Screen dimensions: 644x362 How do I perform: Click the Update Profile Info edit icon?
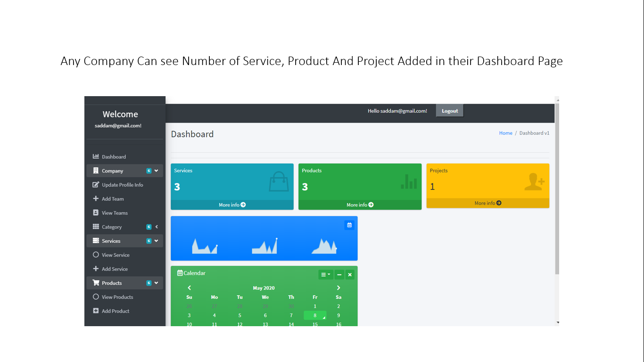pyautogui.click(x=96, y=185)
